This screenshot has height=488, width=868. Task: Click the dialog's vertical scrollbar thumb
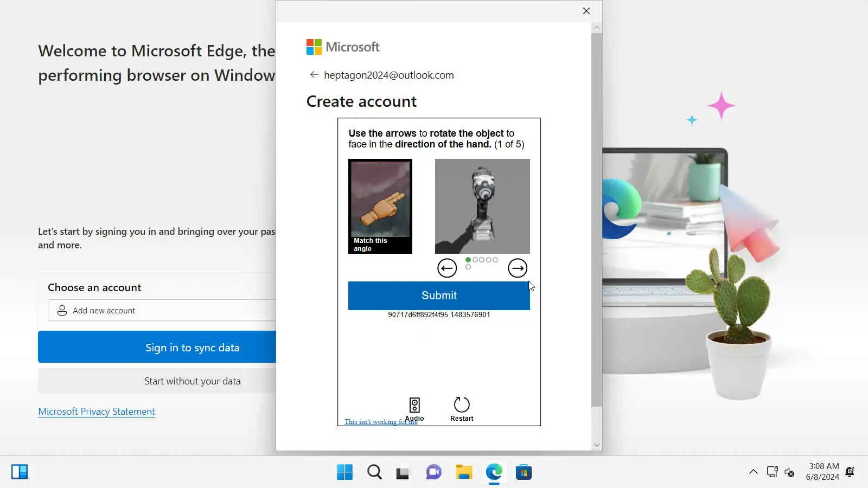[597, 220]
